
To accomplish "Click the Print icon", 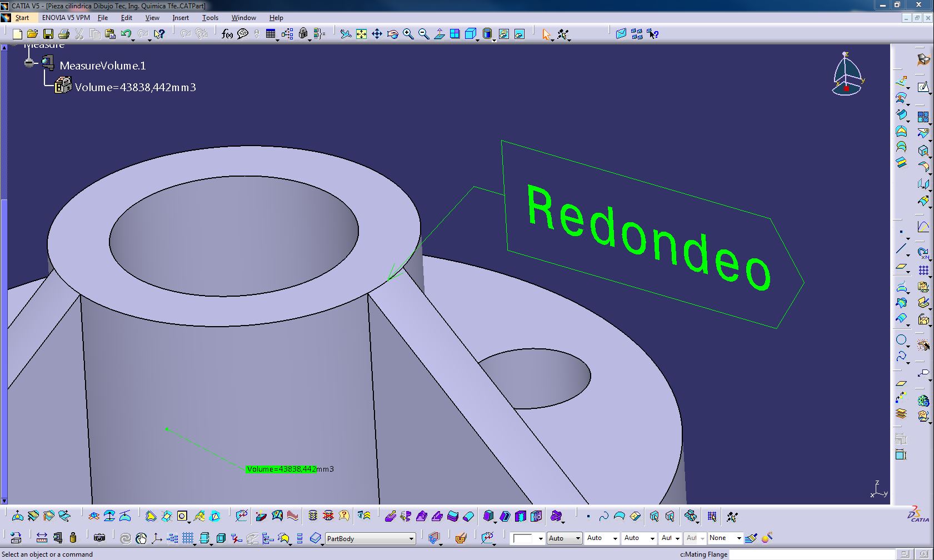I will point(64,34).
